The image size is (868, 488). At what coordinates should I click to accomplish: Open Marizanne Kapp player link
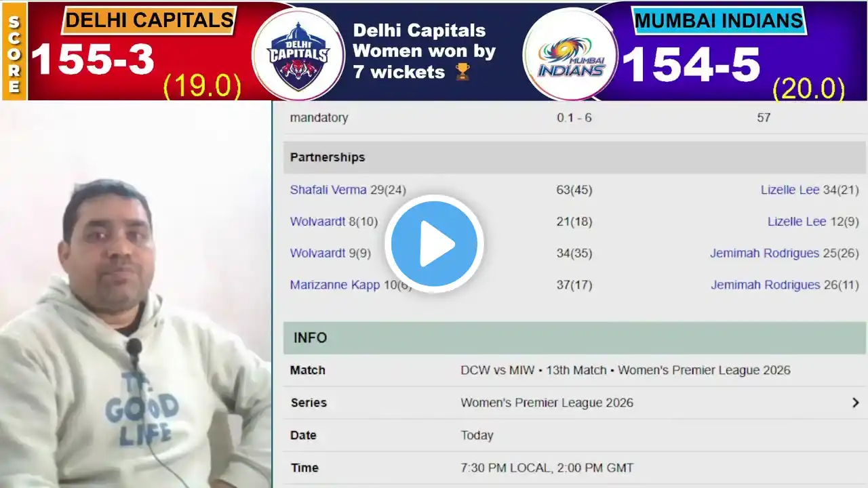(335, 285)
